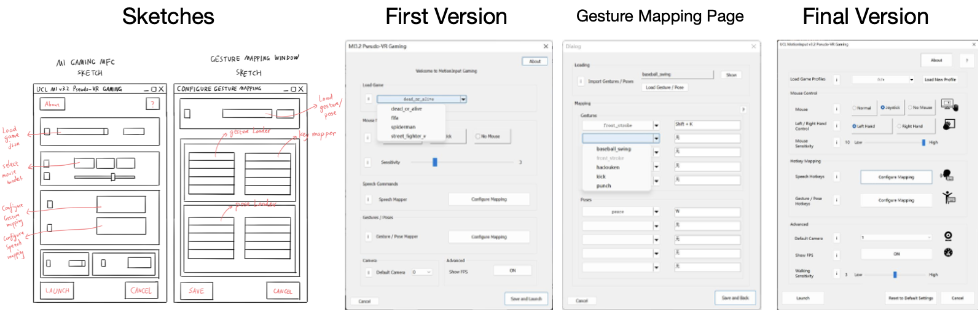Click the speech hotkeys talking-head icon
This screenshot has width=980, height=312.
(x=947, y=176)
